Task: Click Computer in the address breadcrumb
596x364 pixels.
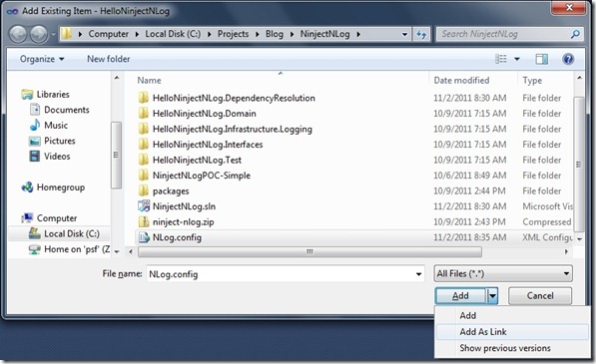Action: pos(109,34)
